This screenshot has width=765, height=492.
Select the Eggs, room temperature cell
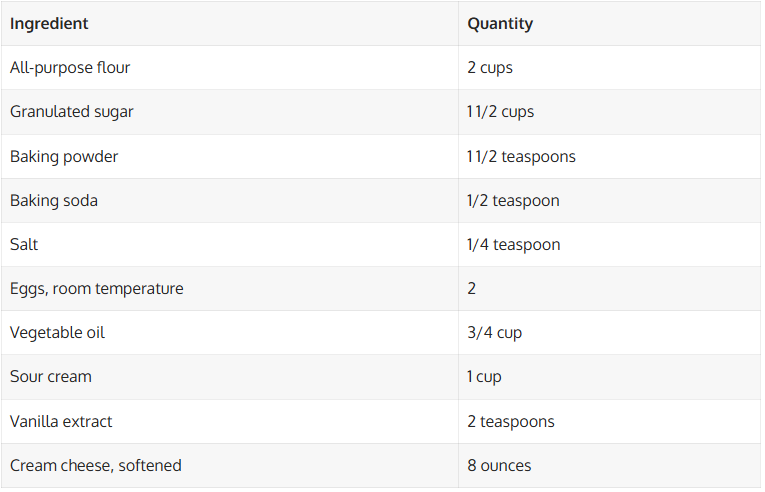pos(96,288)
